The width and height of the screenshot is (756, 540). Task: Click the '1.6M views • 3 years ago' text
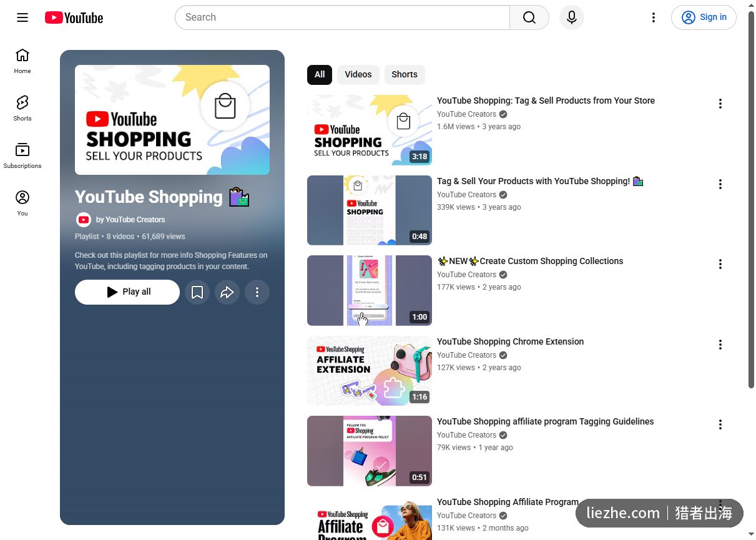[479, 127]
